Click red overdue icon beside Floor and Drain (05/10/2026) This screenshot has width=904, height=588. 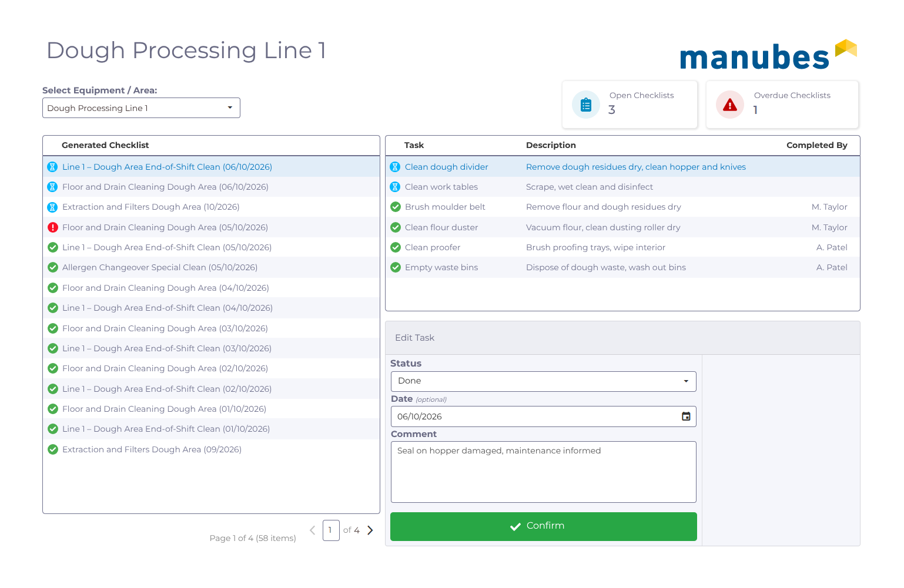[x=53, y=227]
